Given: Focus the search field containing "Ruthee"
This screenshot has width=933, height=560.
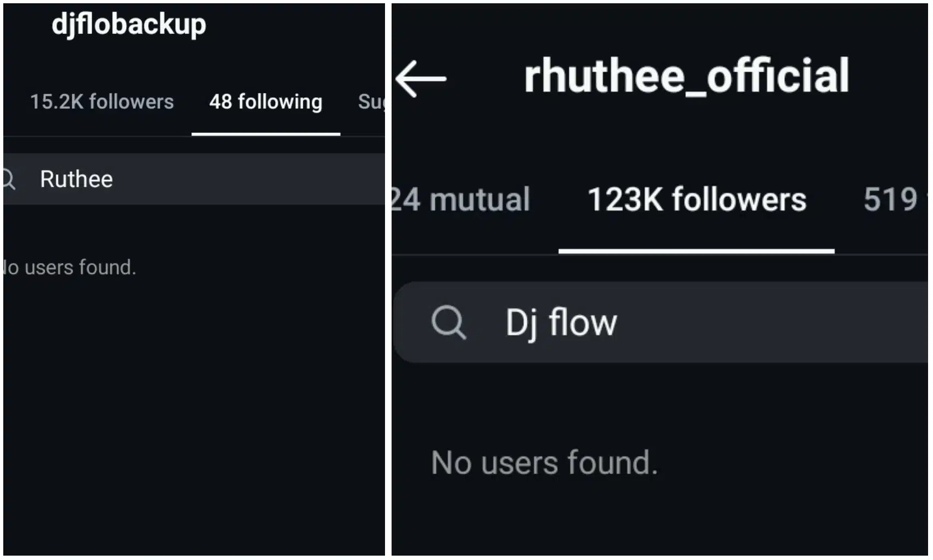Looking at the screenshot, I should pos(208,179).
